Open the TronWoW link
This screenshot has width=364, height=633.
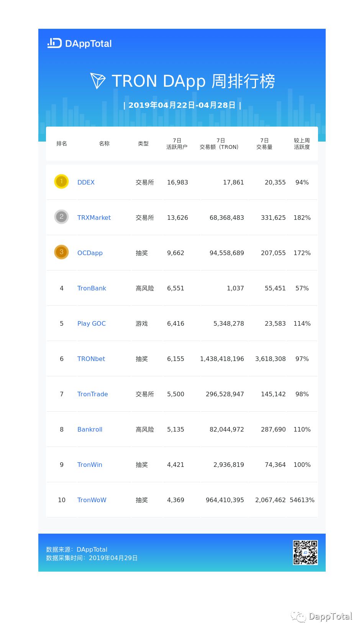(92, 500)
